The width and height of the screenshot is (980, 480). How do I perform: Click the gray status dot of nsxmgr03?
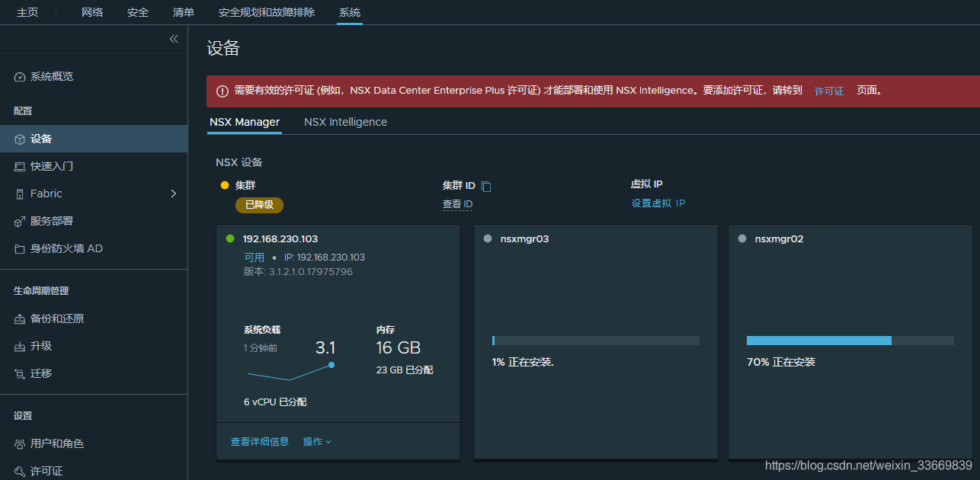[x=488, y=238]
